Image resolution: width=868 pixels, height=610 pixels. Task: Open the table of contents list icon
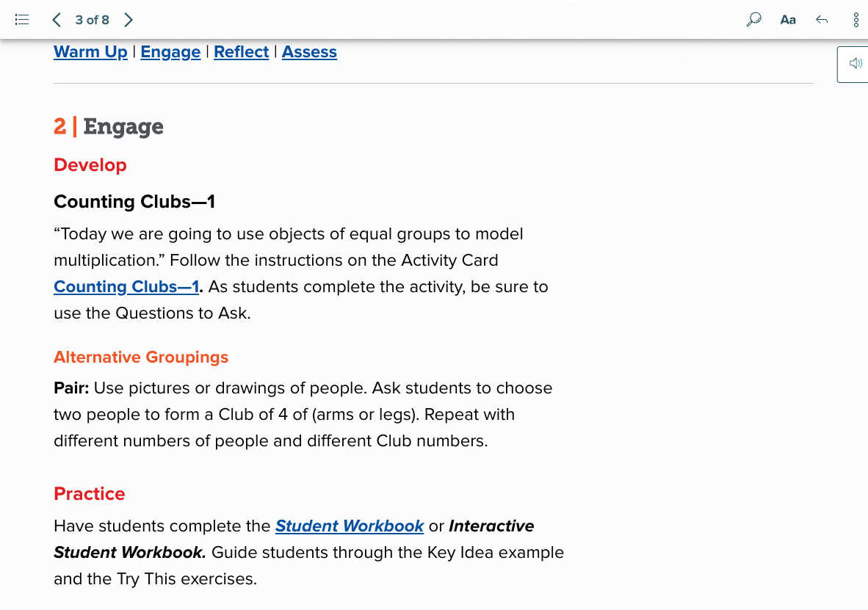coord(21,20)
